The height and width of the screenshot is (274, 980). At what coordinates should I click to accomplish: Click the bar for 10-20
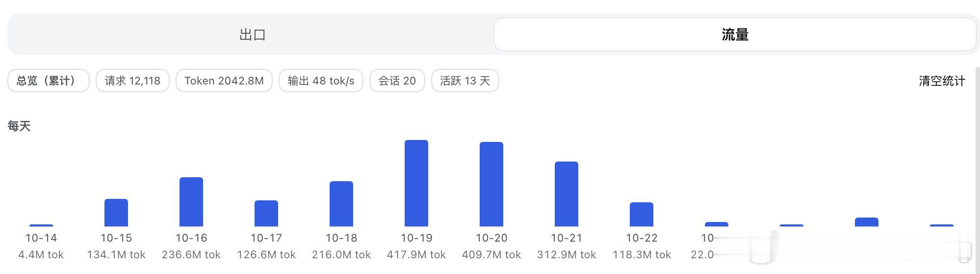click(x=491, y=184)
